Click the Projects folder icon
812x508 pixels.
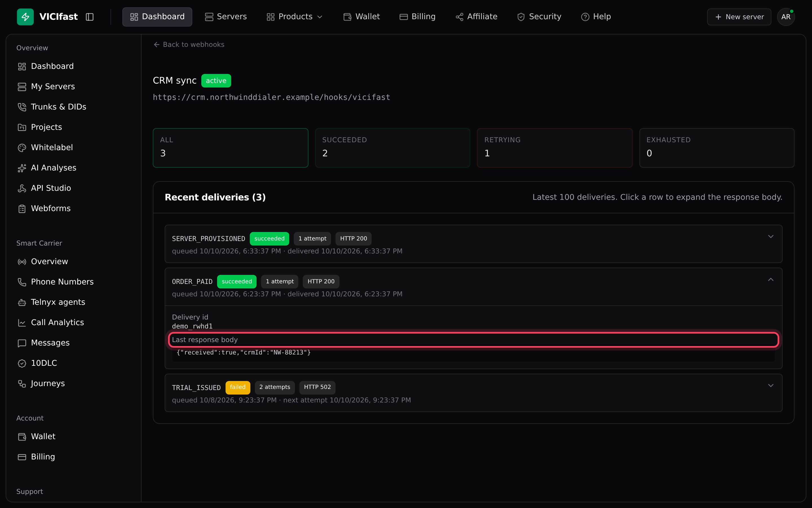click(x=22, y=127)
